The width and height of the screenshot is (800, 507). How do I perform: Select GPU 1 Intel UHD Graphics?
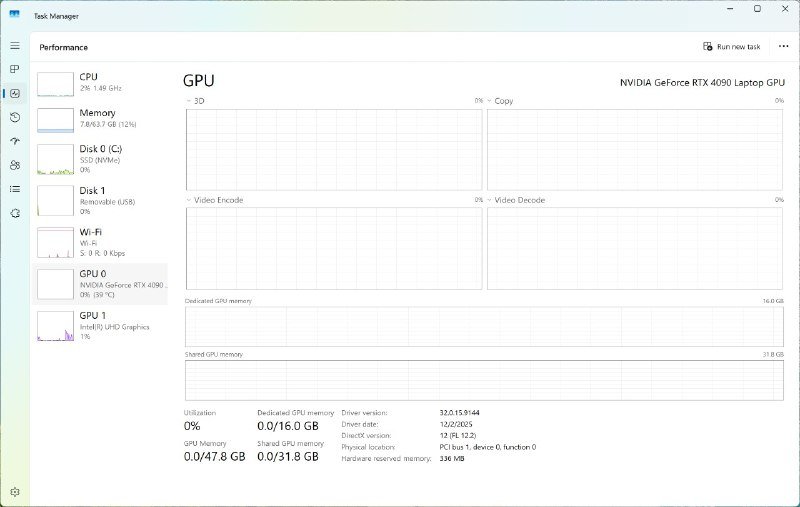coord(102,325)
